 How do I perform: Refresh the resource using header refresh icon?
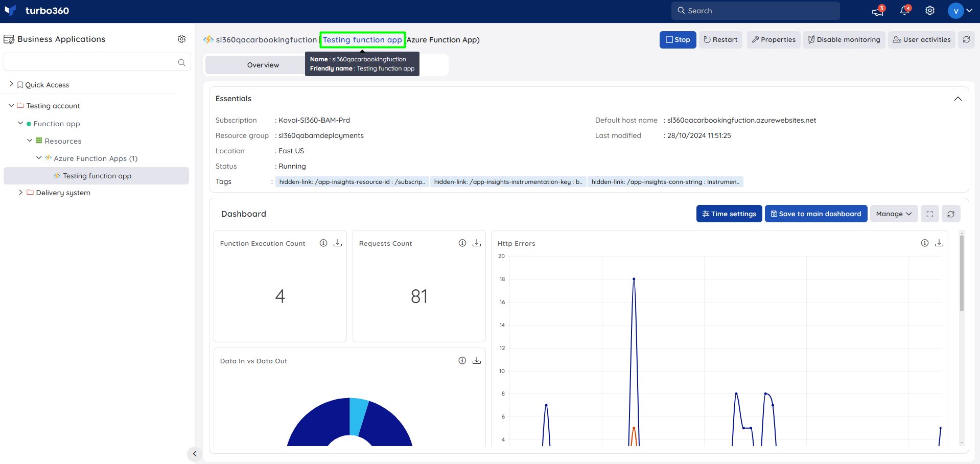[966, 40]
